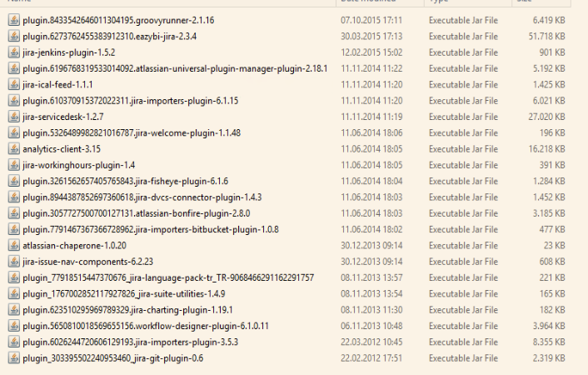Click the size value 27.020 KB

click(546, 117)
